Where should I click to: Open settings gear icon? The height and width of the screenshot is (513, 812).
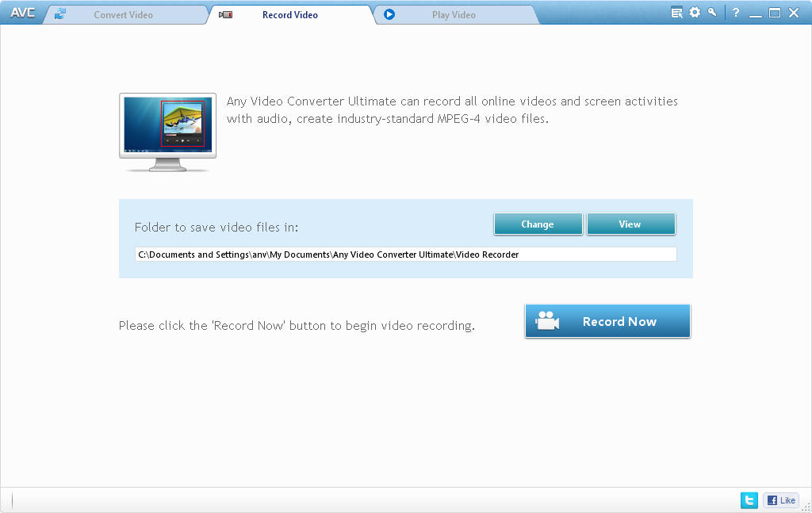[x=695, y=13]
